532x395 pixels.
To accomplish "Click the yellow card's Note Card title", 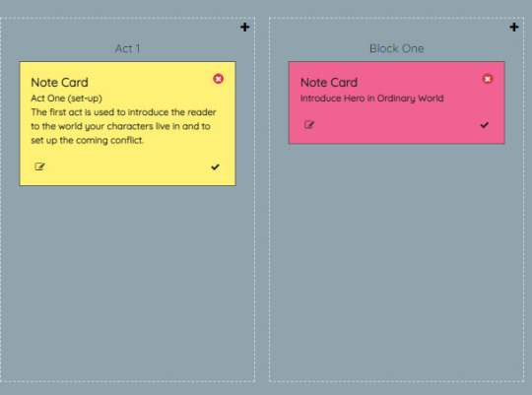I will pyautogui.click(x=59, y=83).
